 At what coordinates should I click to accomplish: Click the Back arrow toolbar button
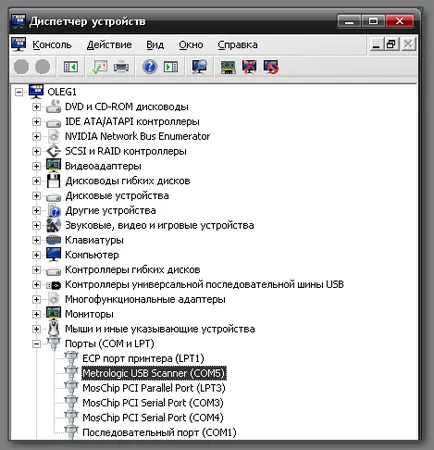[21, 67]
